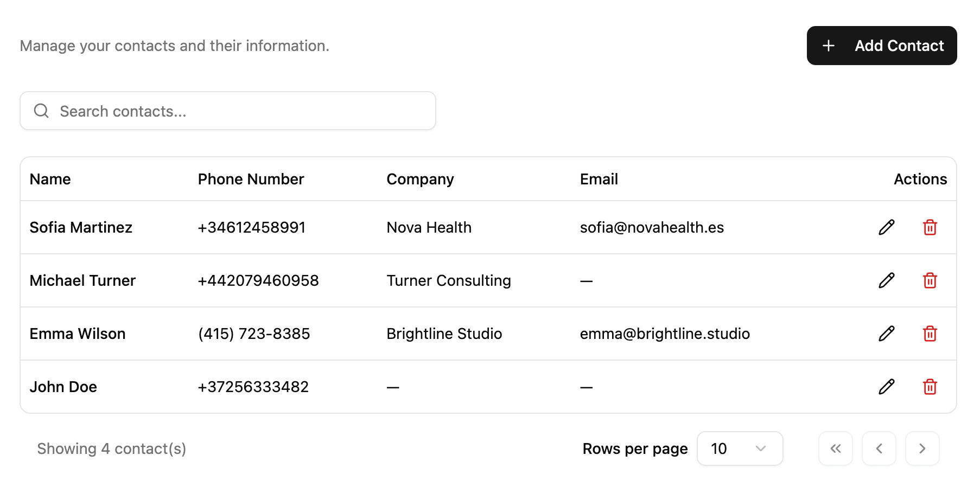980x500 pixels.
Task: Click the magnifying glass search icon
Action: tap(41, 111)
